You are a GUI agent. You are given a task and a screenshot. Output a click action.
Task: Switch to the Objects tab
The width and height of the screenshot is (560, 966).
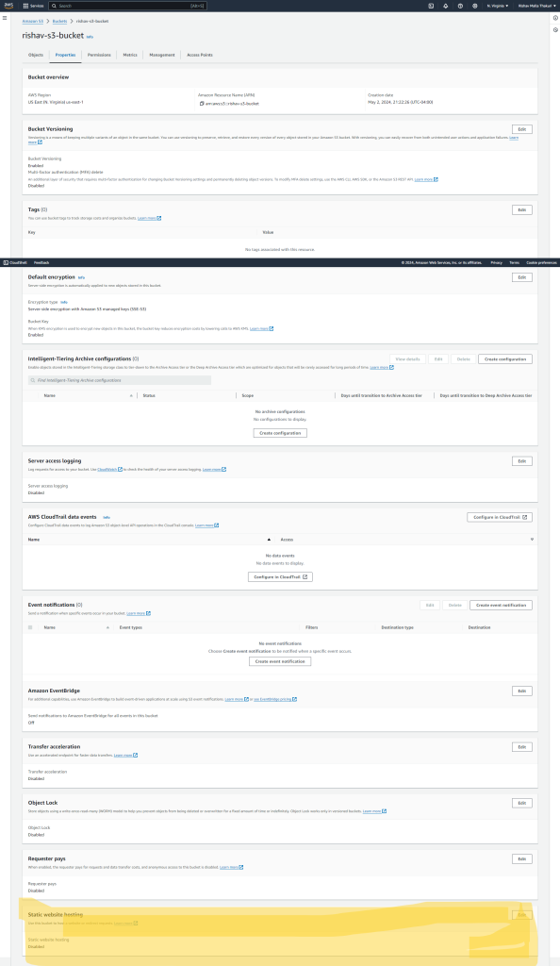pyautogui.click(x=36, y=55)
